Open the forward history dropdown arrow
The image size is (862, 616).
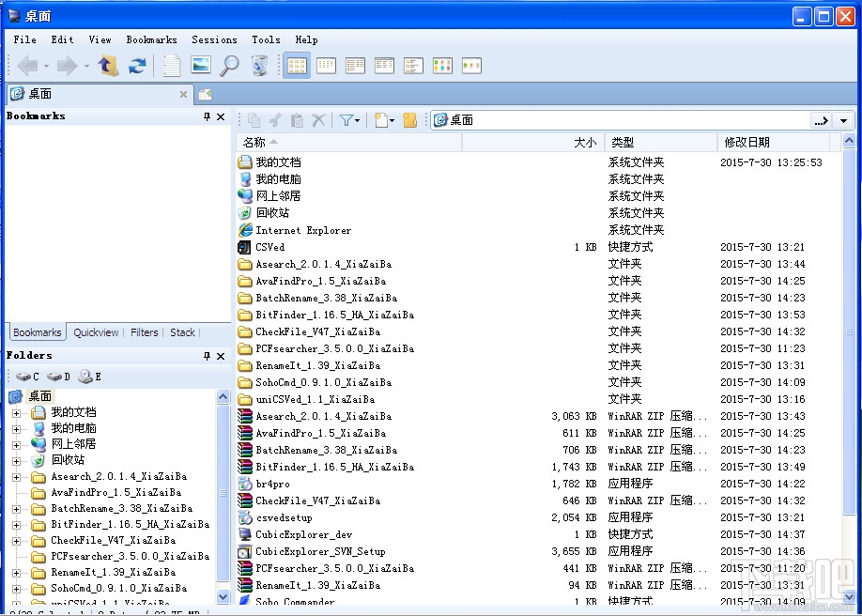[86, 66]
